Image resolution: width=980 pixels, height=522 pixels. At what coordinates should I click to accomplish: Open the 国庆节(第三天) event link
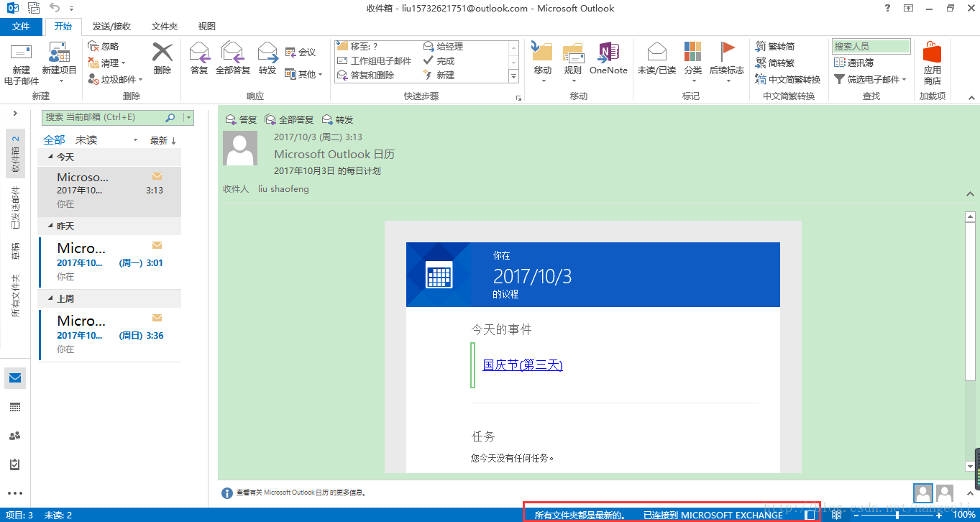(x=523, y=365)
